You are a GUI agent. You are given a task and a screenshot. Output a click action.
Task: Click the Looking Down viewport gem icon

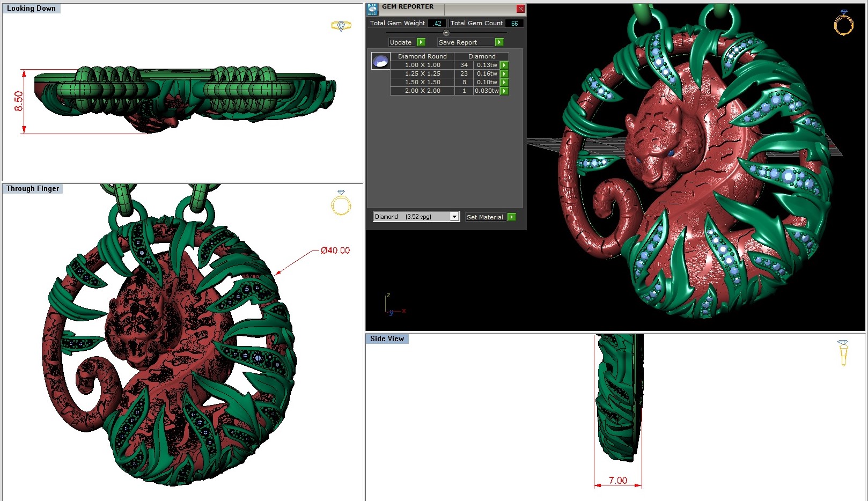(x=341, y=25)
